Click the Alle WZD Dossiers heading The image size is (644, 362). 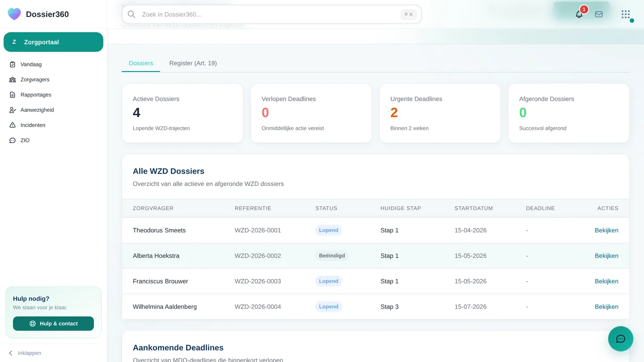[x=169, y=171]
